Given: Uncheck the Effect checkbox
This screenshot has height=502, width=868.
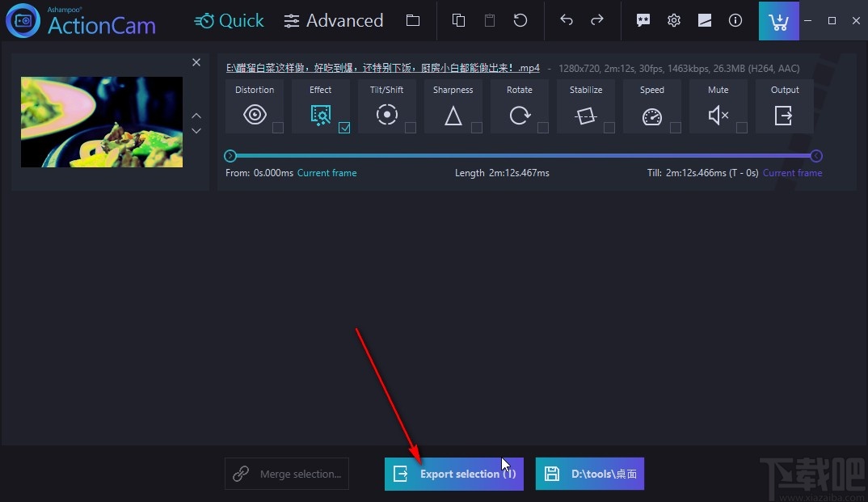Looking at the screenshot, I should (344, 128).
